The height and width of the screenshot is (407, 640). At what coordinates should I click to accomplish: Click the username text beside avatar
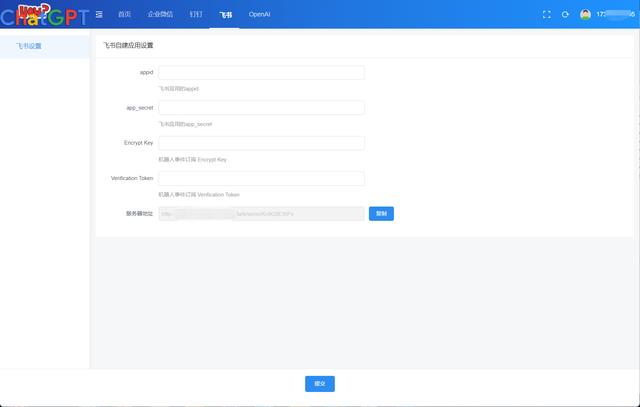(x=616, y=14)
